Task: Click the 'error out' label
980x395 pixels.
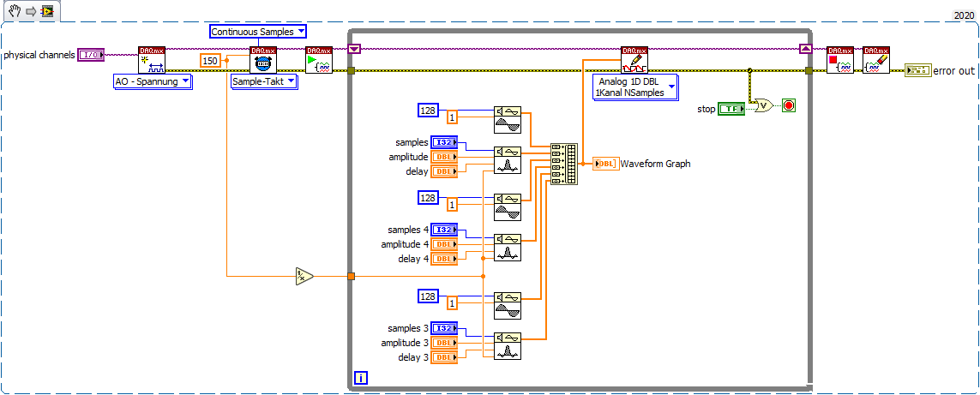Action: (953, 70)
